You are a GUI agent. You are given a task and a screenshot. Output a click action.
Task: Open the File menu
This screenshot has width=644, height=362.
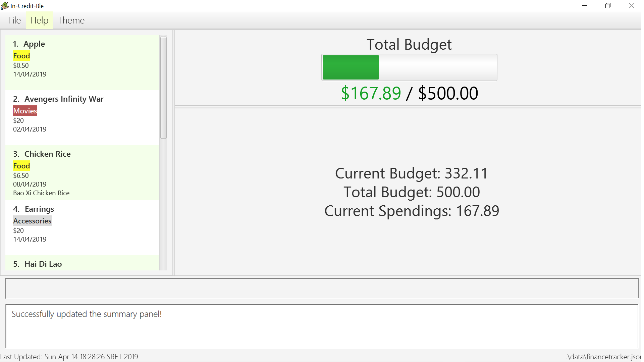pyautogui.click(x=14, y=20)
